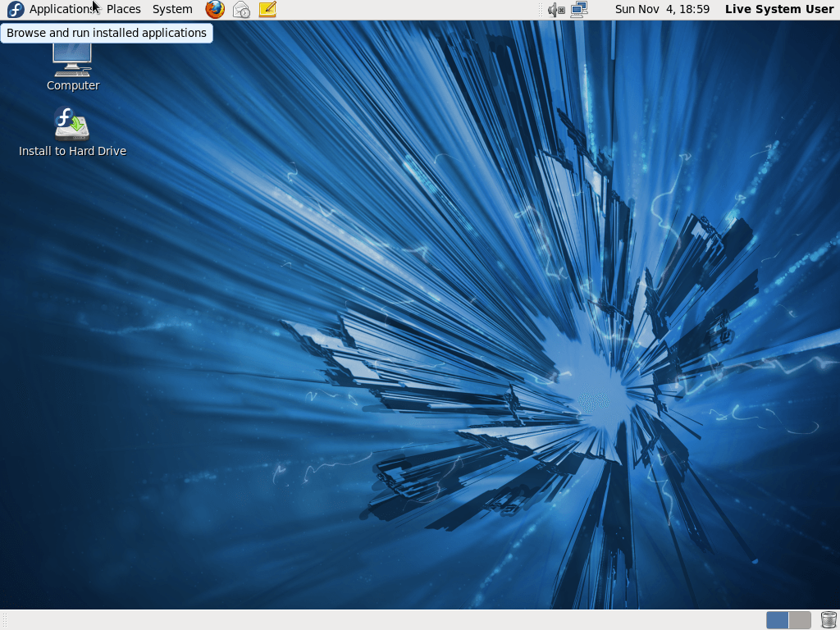Open the calendar from the clock
This screenshot has height=630, width=840.
[x=662, y=9]
